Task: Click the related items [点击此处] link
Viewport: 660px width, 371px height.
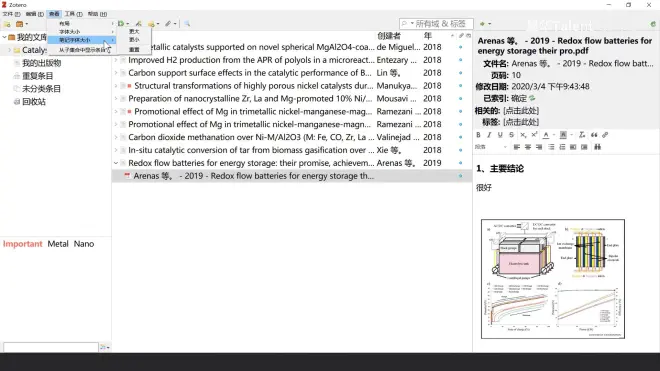Action: (521, 110)
